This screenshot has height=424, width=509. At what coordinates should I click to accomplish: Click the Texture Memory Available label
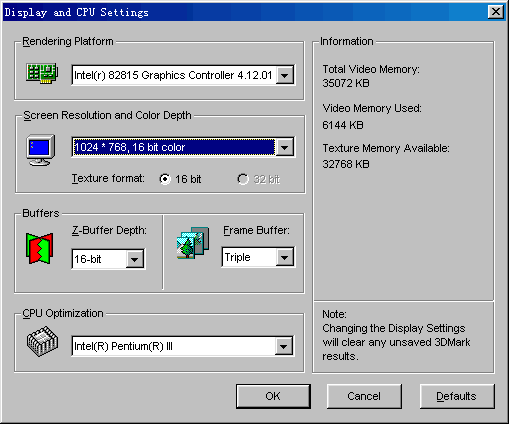pyautogui.click(x=386, y=148)
